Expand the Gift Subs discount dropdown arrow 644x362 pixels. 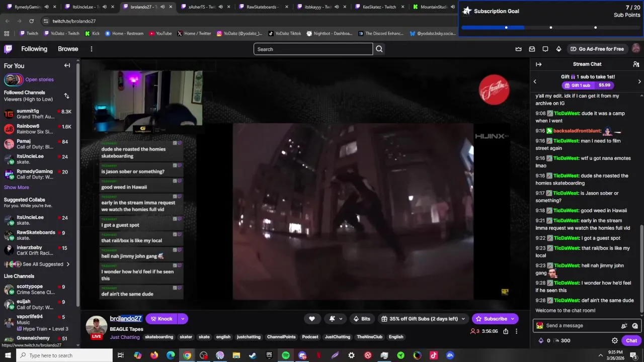pyautogui.click(x=463, y=319)
